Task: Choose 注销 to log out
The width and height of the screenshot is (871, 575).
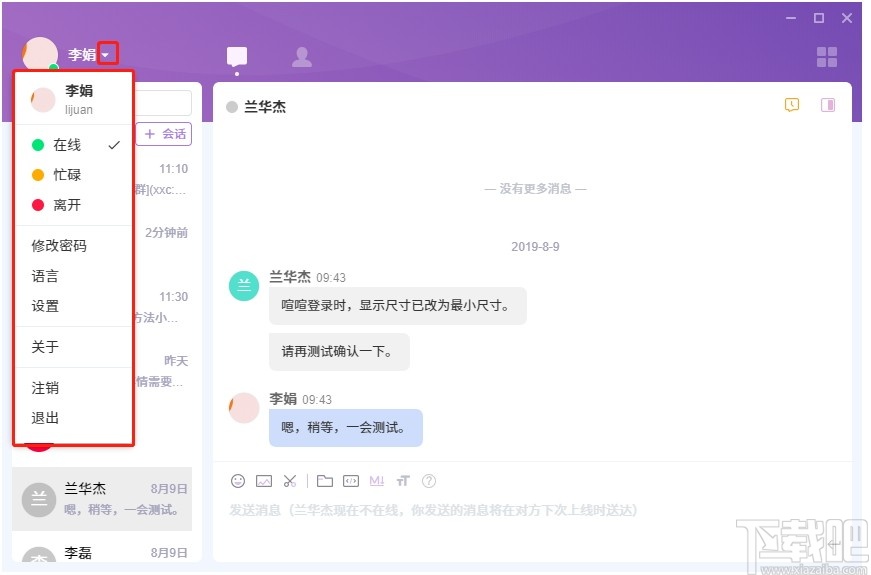Action: (x=73, y=388)
